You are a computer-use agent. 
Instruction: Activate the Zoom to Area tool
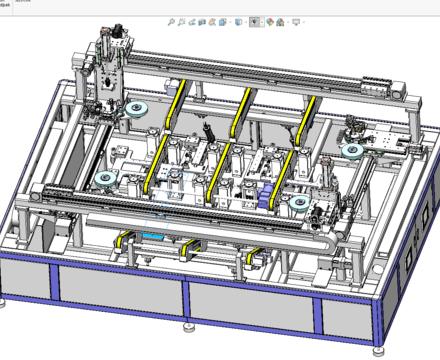click(181, 22)
